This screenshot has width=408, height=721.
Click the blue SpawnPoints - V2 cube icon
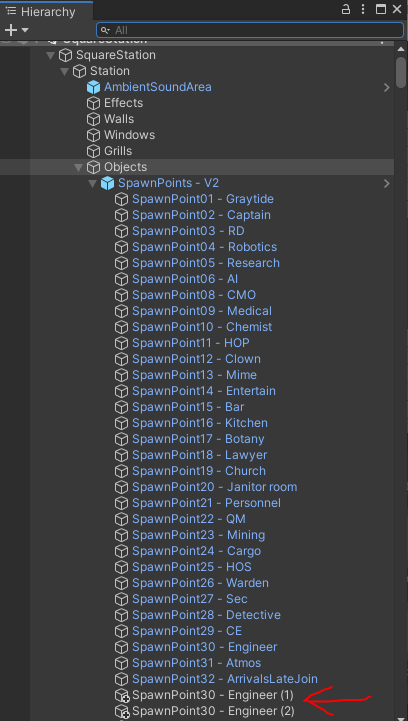[107, 183]
